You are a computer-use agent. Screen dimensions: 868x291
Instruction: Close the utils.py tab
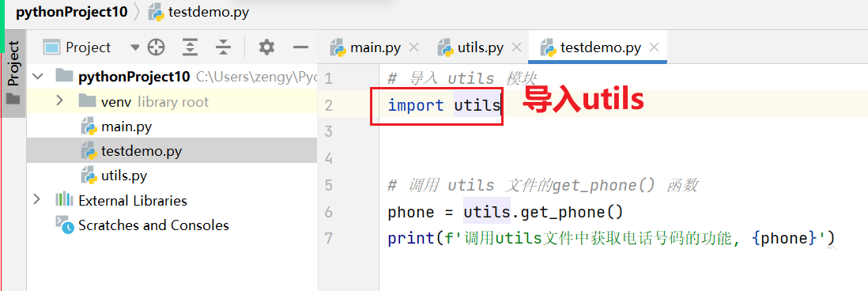[516, 47]
